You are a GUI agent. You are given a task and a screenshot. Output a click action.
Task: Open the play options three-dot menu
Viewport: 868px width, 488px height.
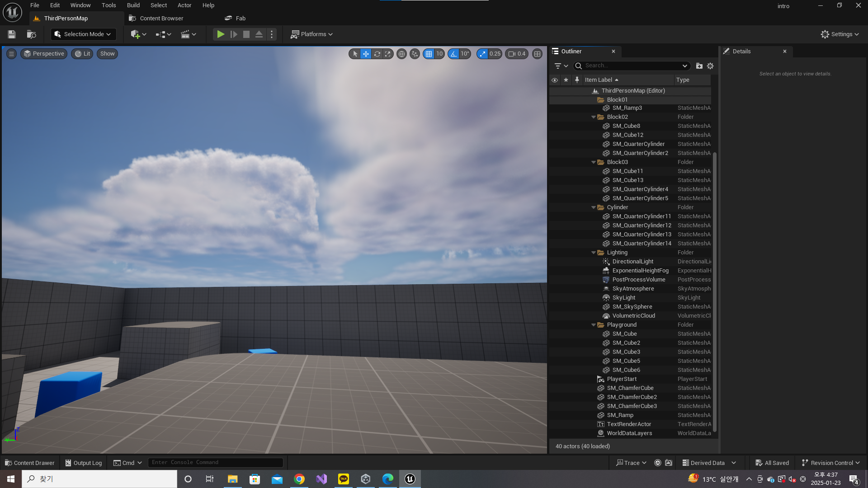pos(272,34)
